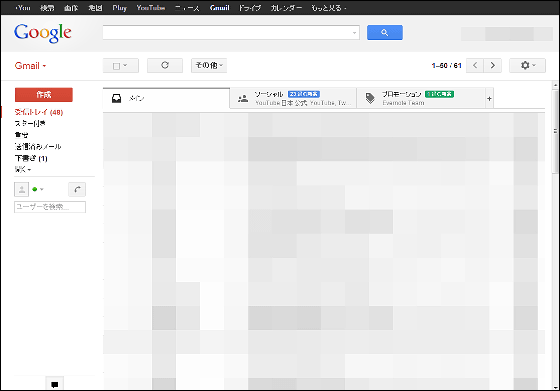Open もっと見る in the top bar
The width and height of the screenshot is (560, 391).
pyautogui.click(x=329, y=8)
